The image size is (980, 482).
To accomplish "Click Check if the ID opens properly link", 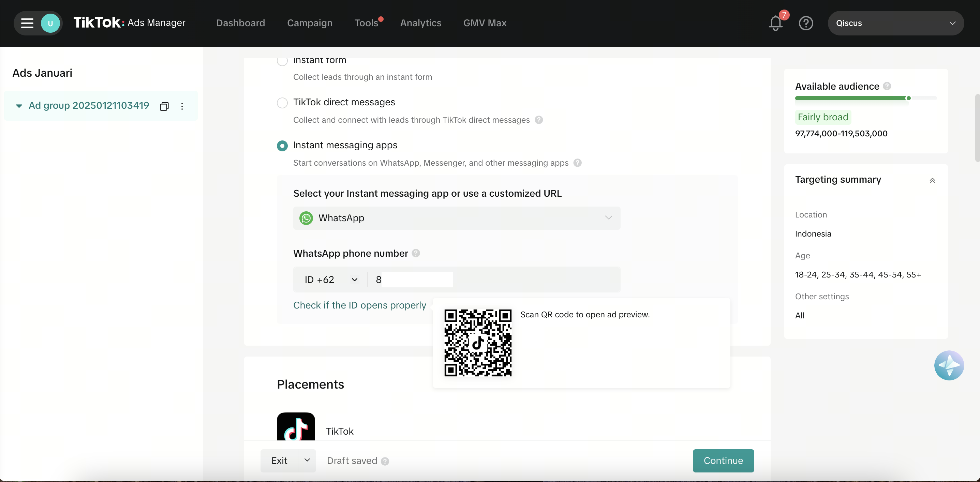I will [359, 305].
